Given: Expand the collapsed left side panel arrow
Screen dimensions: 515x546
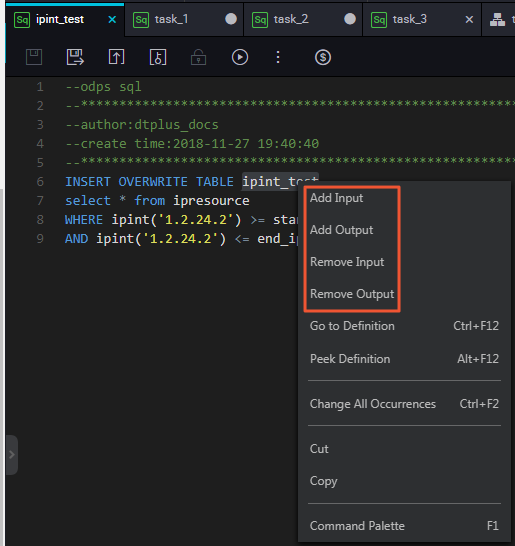Looking at the screenshot, I should (12, 454).
